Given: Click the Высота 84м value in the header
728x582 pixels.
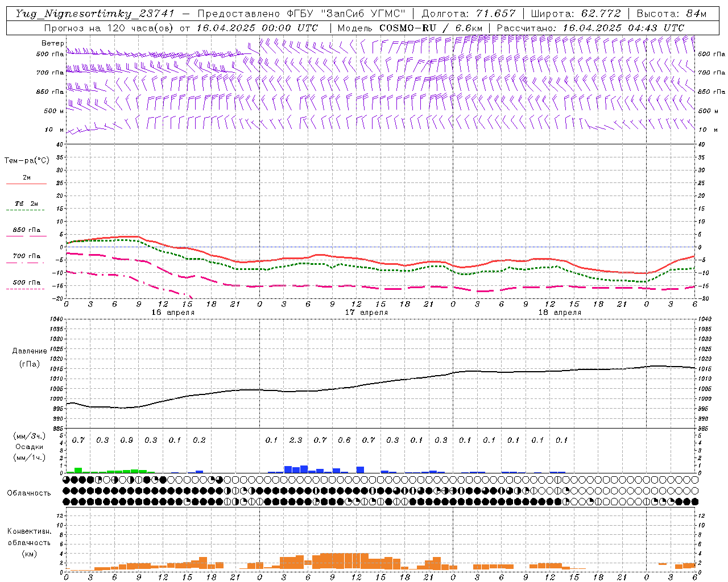Looking at the screenshot, I should point(671,14).
